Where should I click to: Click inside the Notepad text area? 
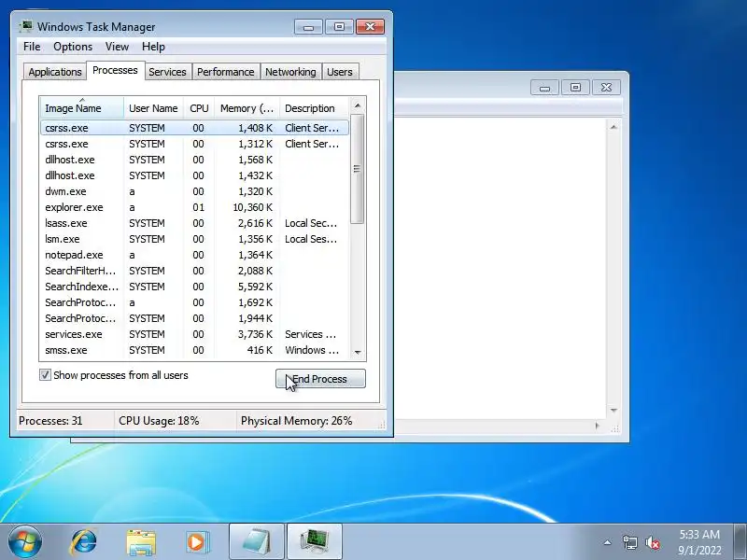point(500,267)
